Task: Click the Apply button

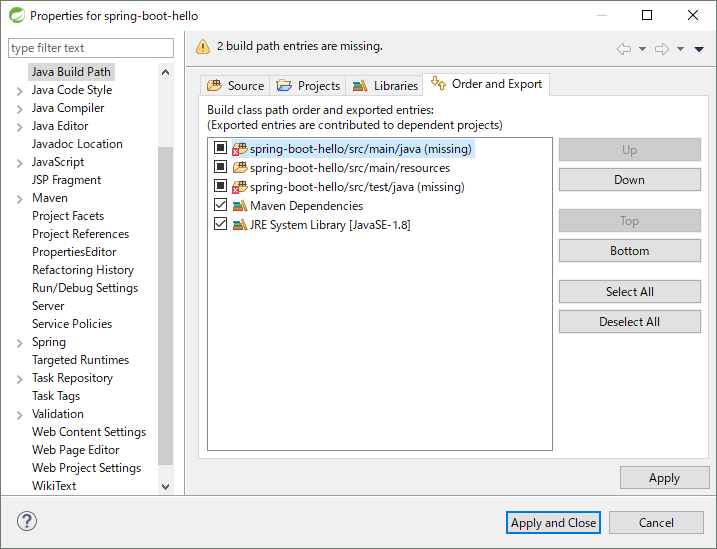Action: click(664, 478)
